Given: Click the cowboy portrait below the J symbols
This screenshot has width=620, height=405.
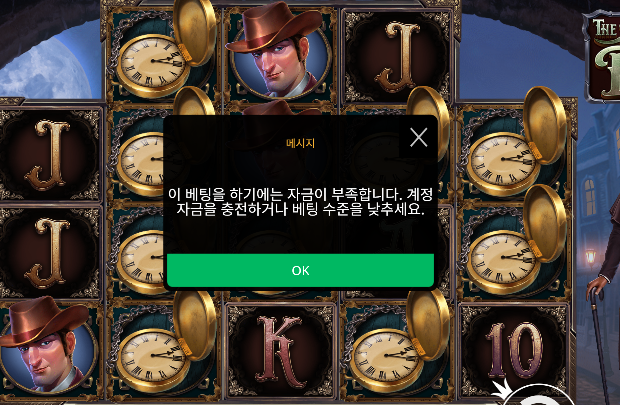Looking at the screenshot, I should click(47, 350).
